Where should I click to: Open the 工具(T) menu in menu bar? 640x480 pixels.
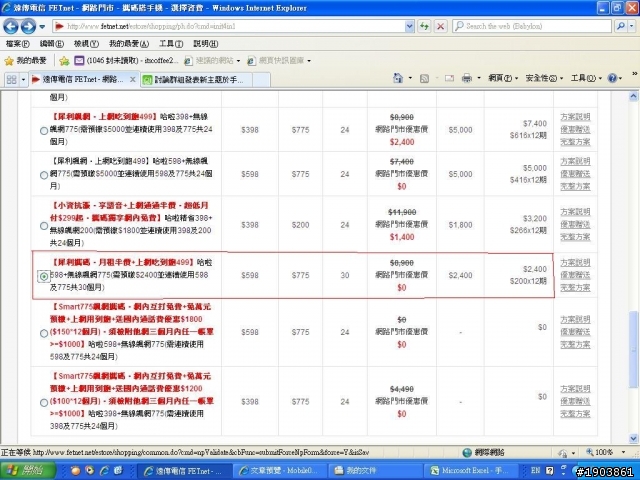pos(171,44)
